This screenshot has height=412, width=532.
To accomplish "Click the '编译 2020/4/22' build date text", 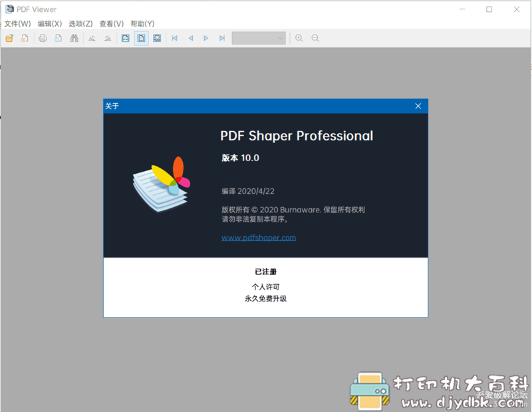I will [248, 191].
